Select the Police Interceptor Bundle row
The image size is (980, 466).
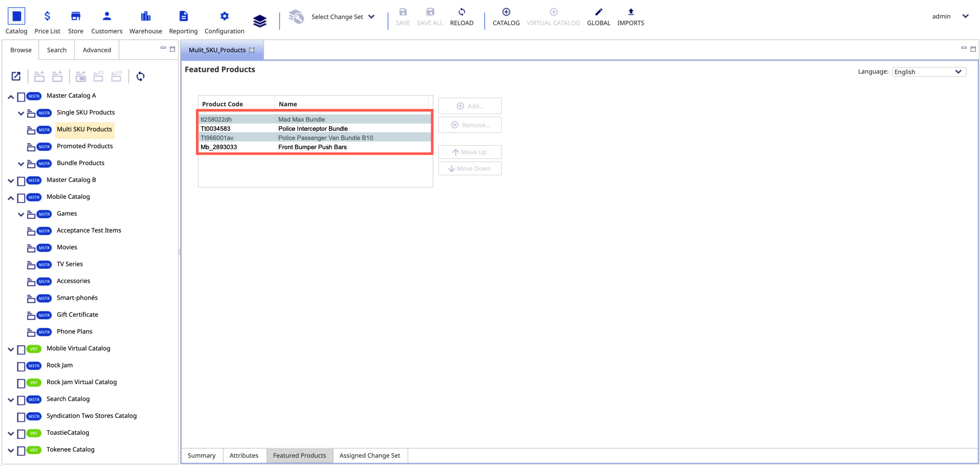pos(313,129)
